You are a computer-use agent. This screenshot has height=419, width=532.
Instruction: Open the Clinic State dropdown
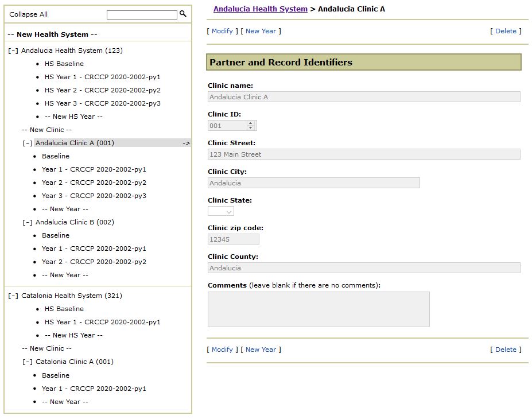pos(221,211)
